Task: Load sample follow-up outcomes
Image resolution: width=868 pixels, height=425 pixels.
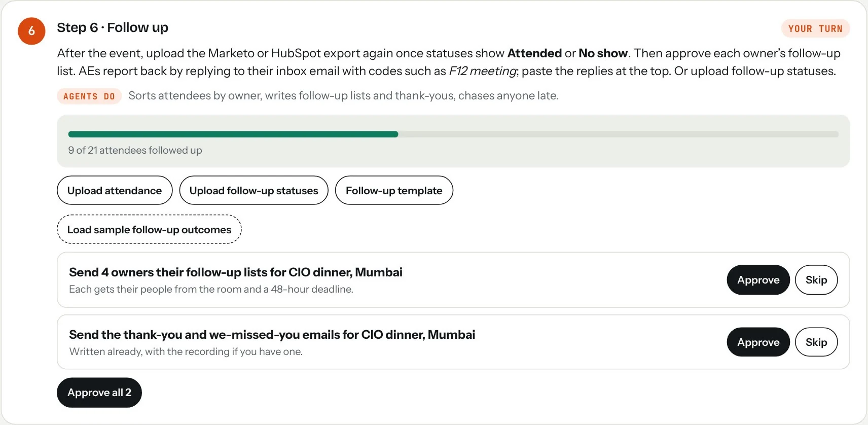Action: click(x=149, y=230)
